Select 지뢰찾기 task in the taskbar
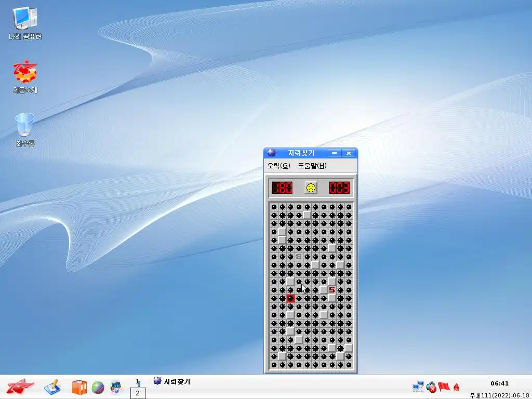 tap(171, 381)
